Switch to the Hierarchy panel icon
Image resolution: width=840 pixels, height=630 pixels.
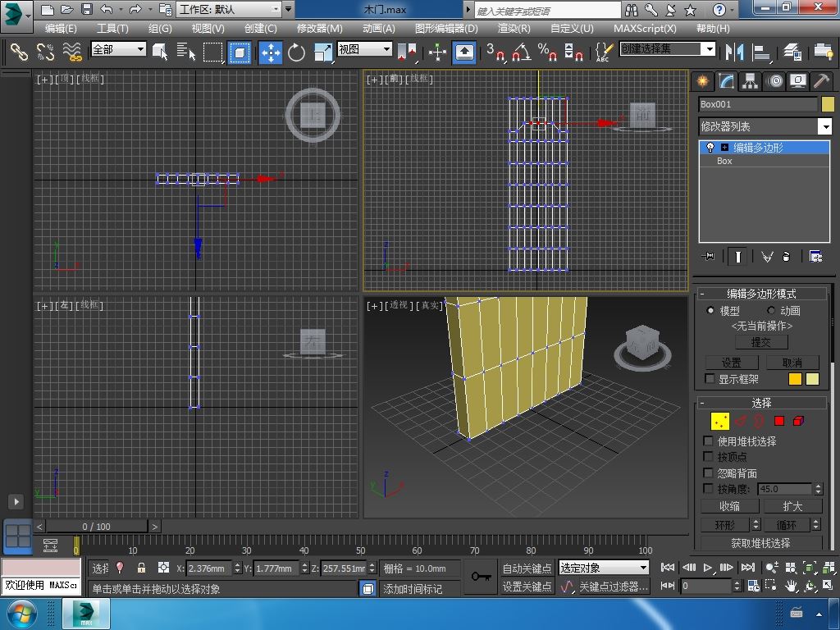click(750, 81)
